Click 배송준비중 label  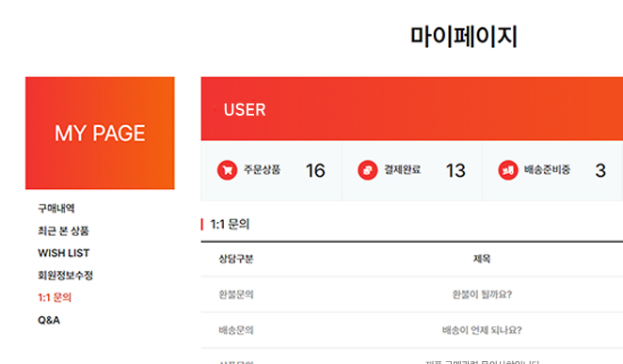click(547, 170)
